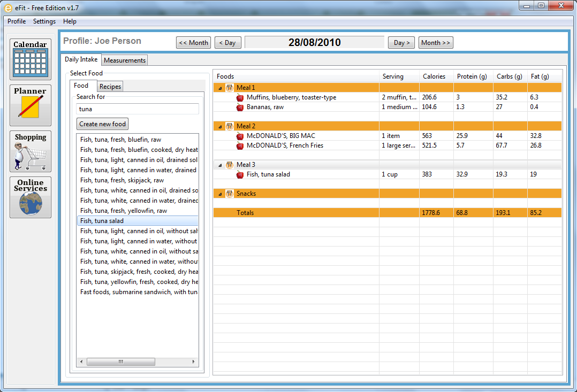Click the Foods column header
The image size is (577, 392).
[x=296, y=76]
